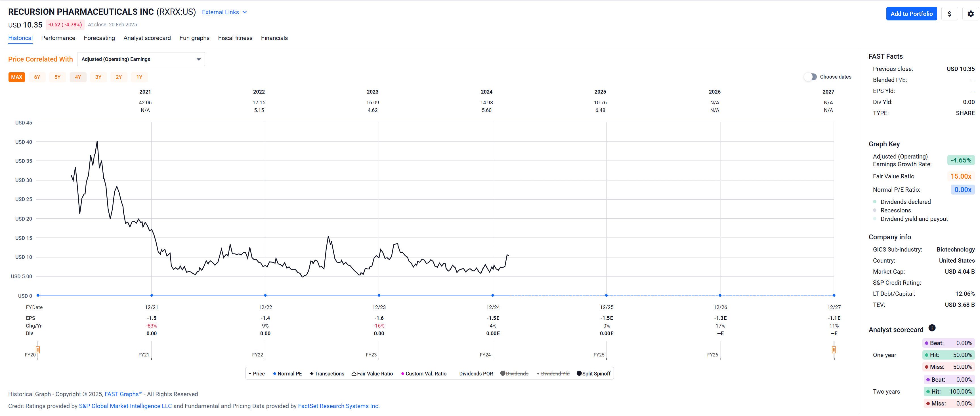Click the 12/27 EPS estimate -1.1E
The height and width of the screenshot is (416, 980).
pos(834,318)
